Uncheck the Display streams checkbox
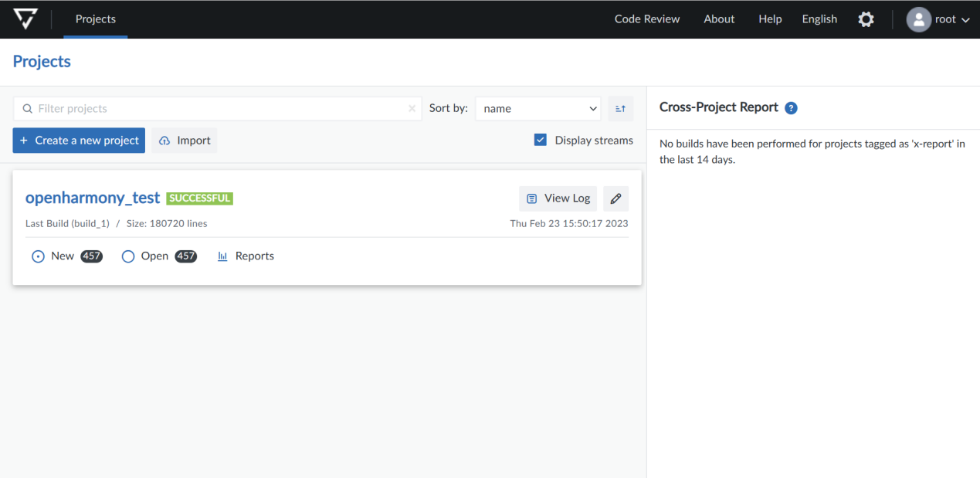This screenshot has height=478, width=980. 541,140
